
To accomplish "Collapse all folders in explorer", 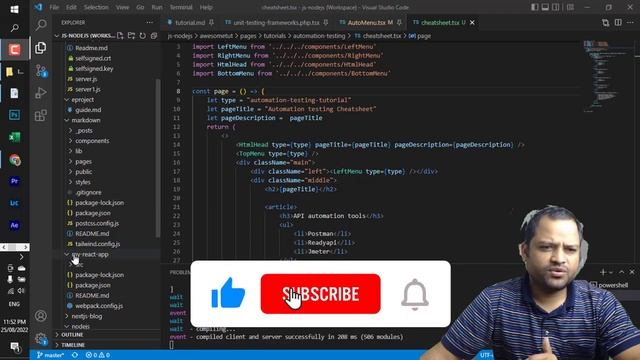I will tap(154, 36).
